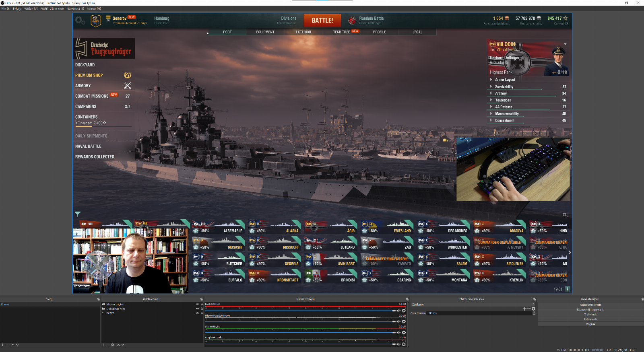Switch to the EQUIPMENT tab
Screen dimensions: 644x352
pos(265,32)
